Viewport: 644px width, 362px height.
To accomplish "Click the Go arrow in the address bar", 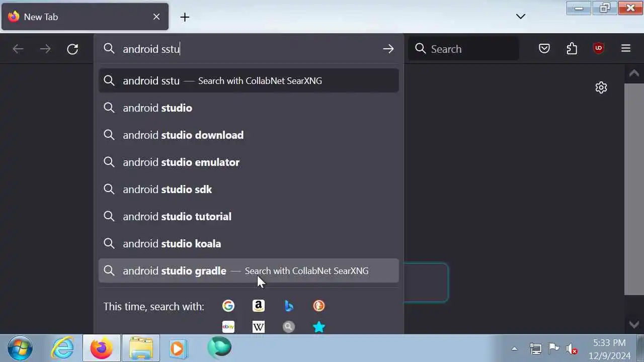I will pyautogui.click(x=388, y=49).
